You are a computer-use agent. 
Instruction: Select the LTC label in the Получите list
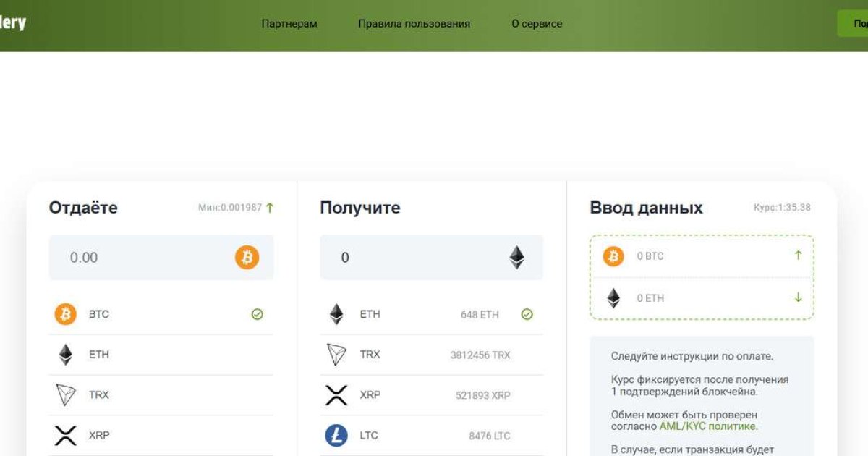369,436
